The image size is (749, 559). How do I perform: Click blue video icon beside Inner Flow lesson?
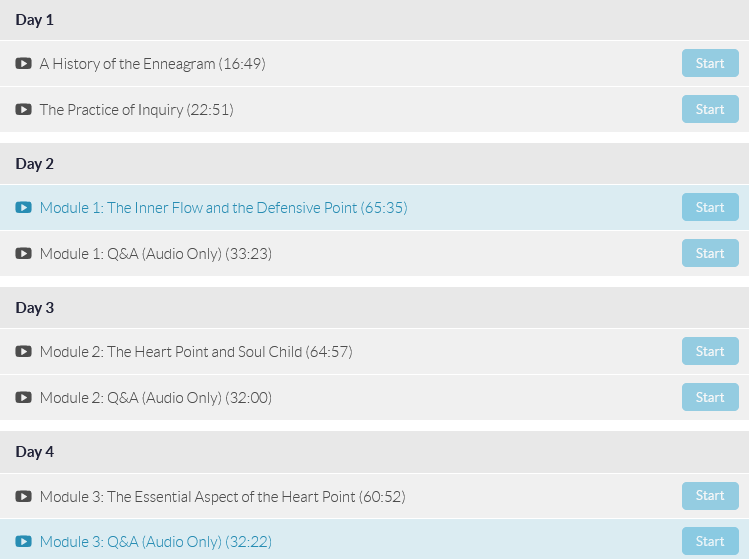point(23,207)
